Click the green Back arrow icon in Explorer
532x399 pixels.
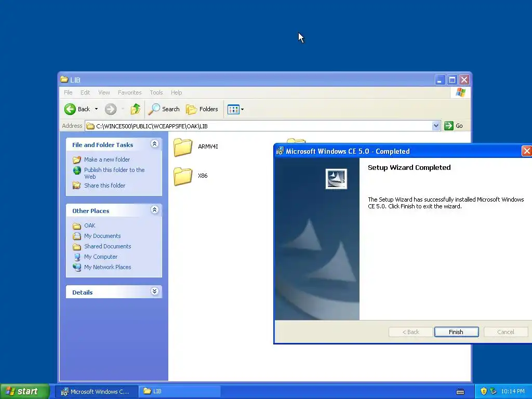[x=70, y=109]
